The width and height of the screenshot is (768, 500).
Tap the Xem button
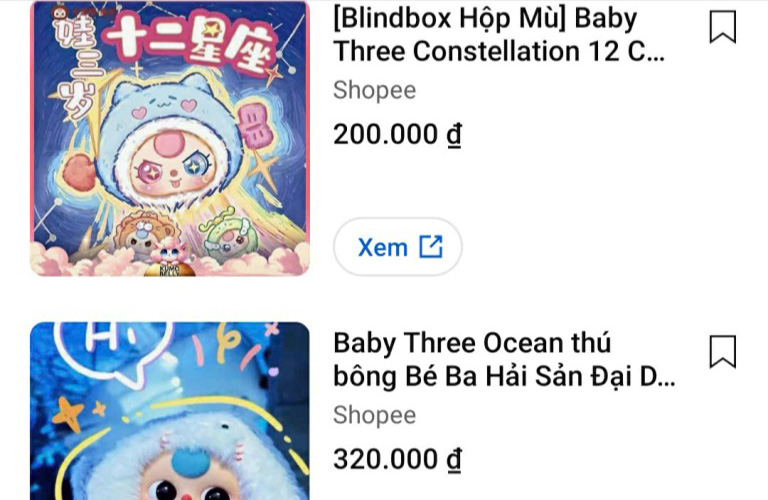[x=398, y=247]
